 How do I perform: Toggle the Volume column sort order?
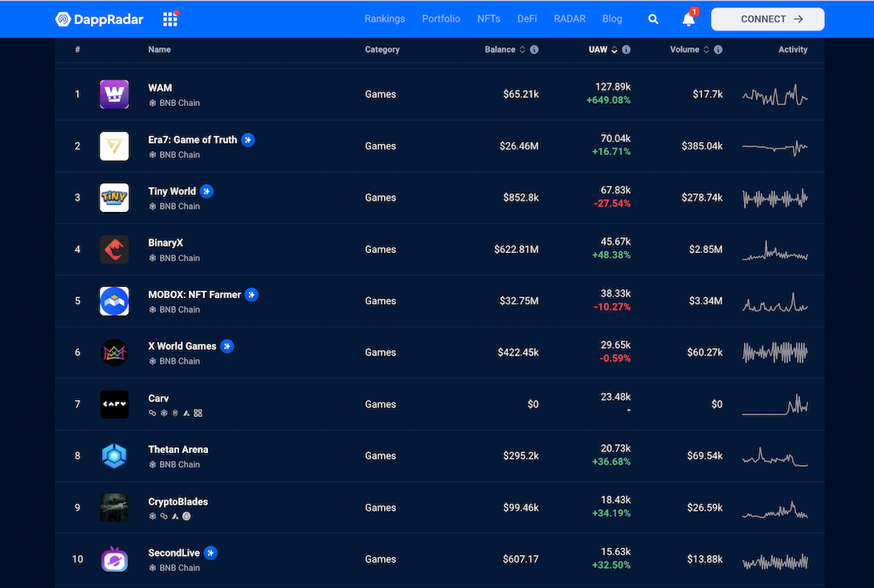click(x=705, y=49)
